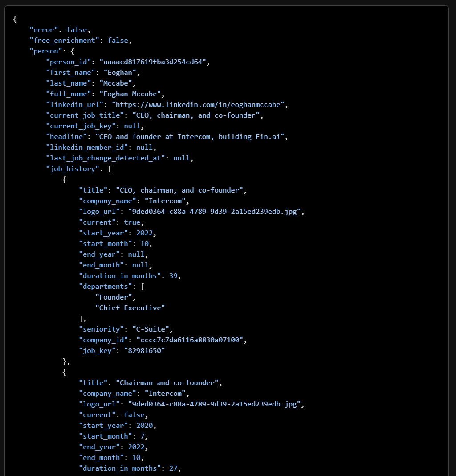Click the seniority value "C-Suite"
The image size is (456, 476).
click(152, 329)
